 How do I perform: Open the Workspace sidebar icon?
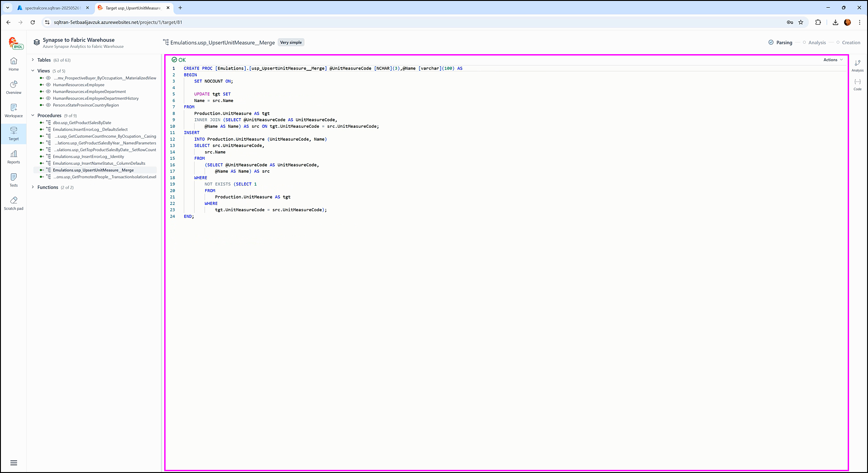click(14, 110)
